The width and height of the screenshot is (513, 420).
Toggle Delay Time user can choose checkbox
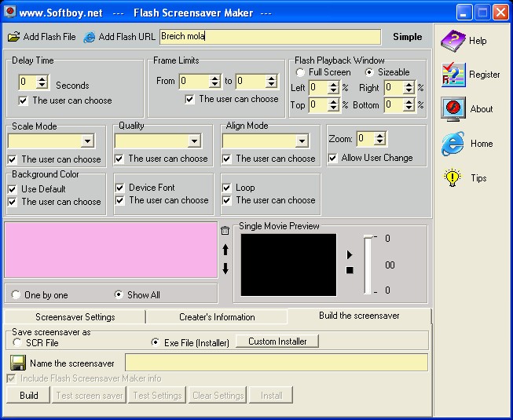[24, 100]
